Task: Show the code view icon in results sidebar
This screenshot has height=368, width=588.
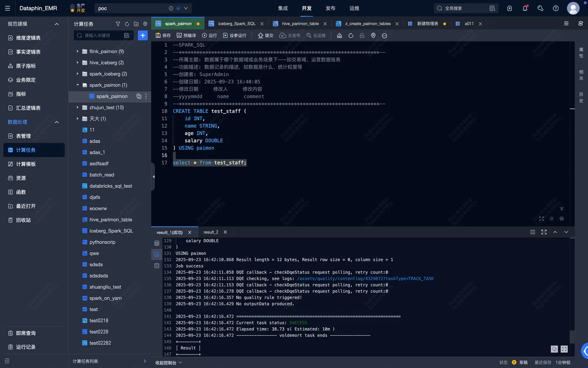Action: [x=157, y=266]
